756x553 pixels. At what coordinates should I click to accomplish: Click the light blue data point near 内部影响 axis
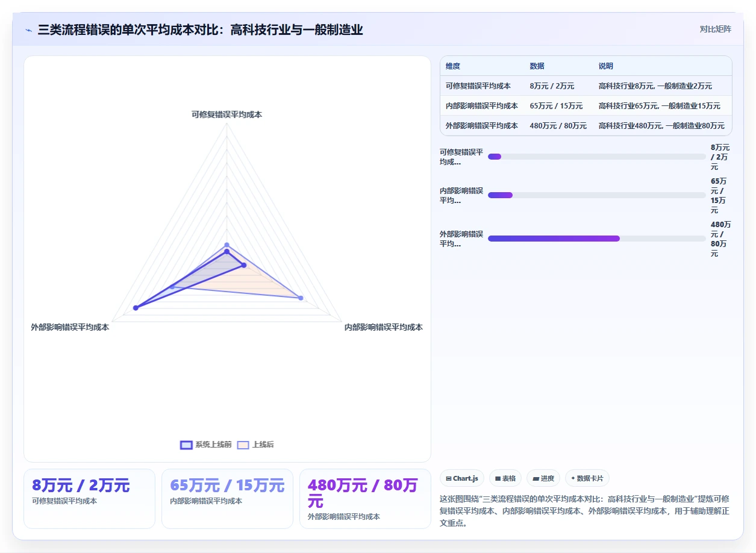click(301, 298)
